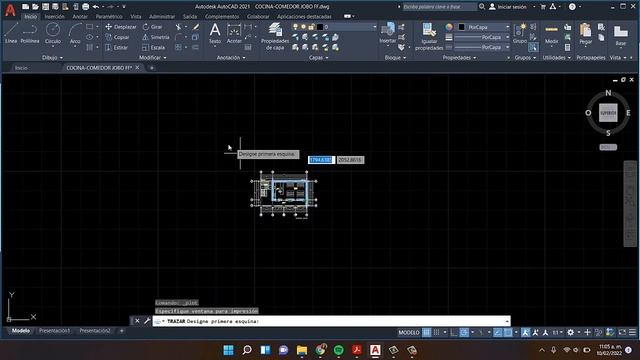Expand the Utilidades panel
The height and width of the screenshot is (360, 640).
(557, 58)
